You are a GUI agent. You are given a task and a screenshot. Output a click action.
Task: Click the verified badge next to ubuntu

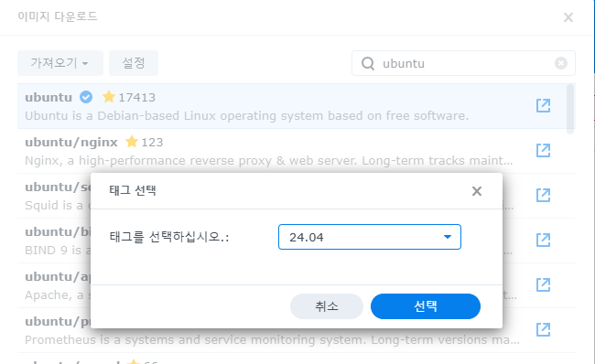point(86,97)
